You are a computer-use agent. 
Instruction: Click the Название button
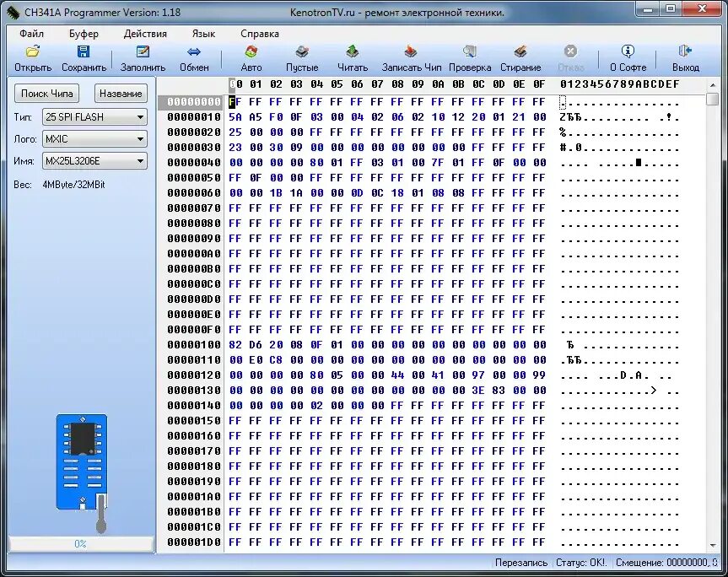tap(121, 94)
